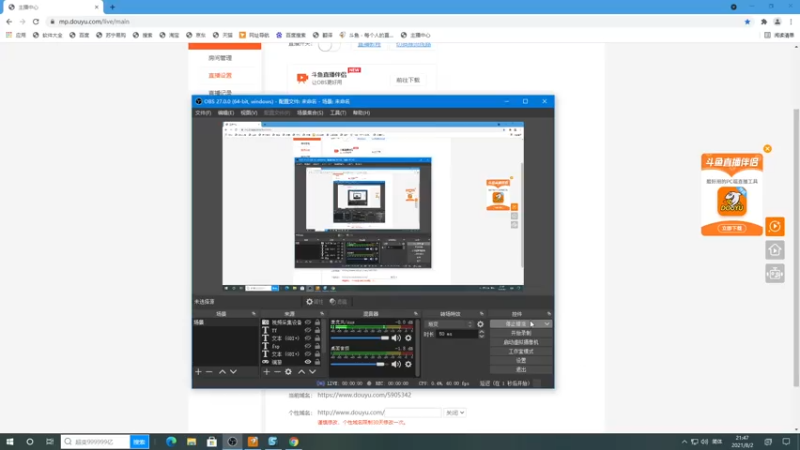Screen dimensions: 800x450
Task: Expand the stop streaming button dropdown arrow
Action: (x=547, y=324)
